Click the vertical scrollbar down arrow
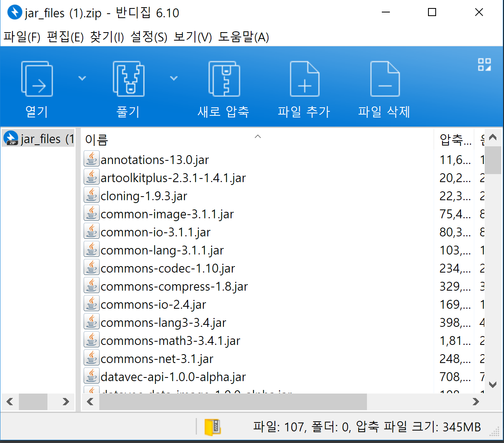Viewport: 504px width, 443px height. 492,384
